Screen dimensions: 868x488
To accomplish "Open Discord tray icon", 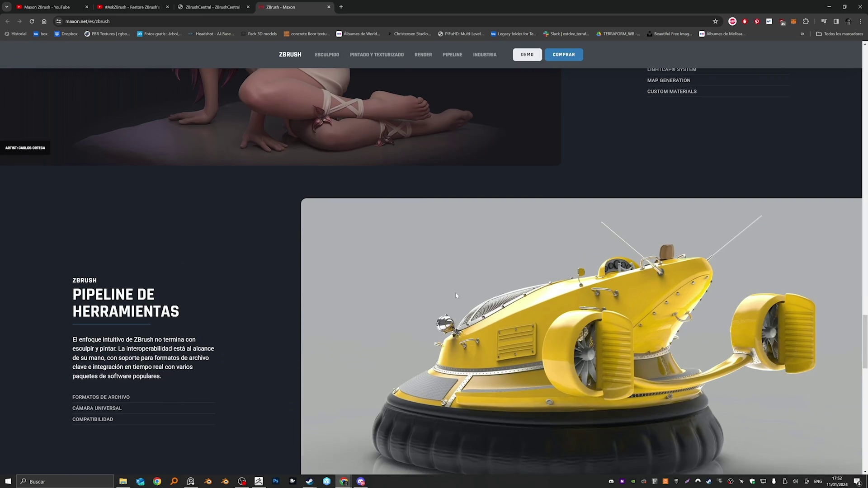I will [x=611, y=481].
